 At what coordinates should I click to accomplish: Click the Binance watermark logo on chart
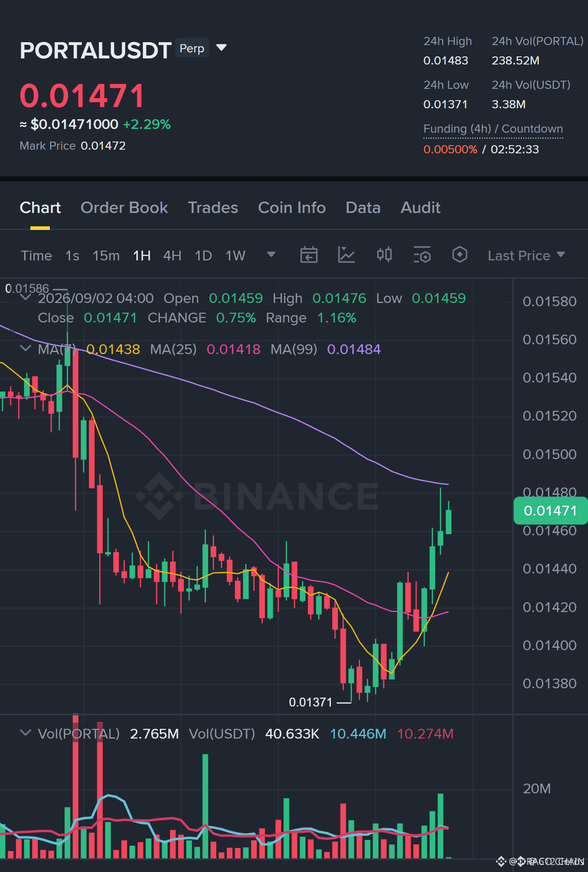coord(257,496)
